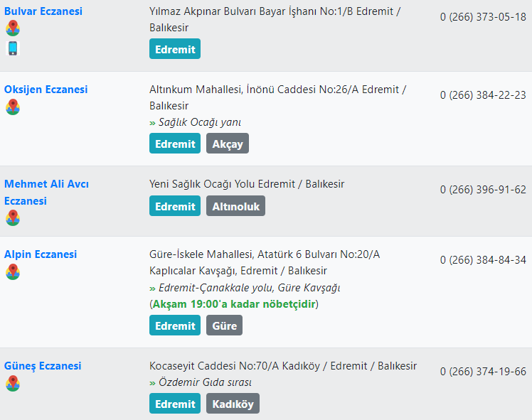This screenshot has height=420, width=532.
Task: Select Akçay tag in Oksijen Eczanesi row
Action: point(228,144)
